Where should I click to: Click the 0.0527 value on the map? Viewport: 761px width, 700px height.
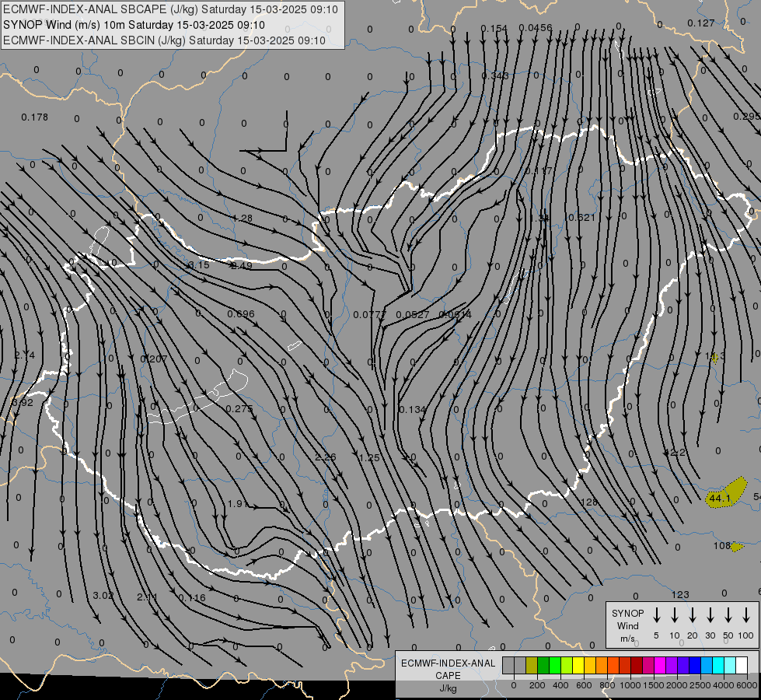click(413, 315)
